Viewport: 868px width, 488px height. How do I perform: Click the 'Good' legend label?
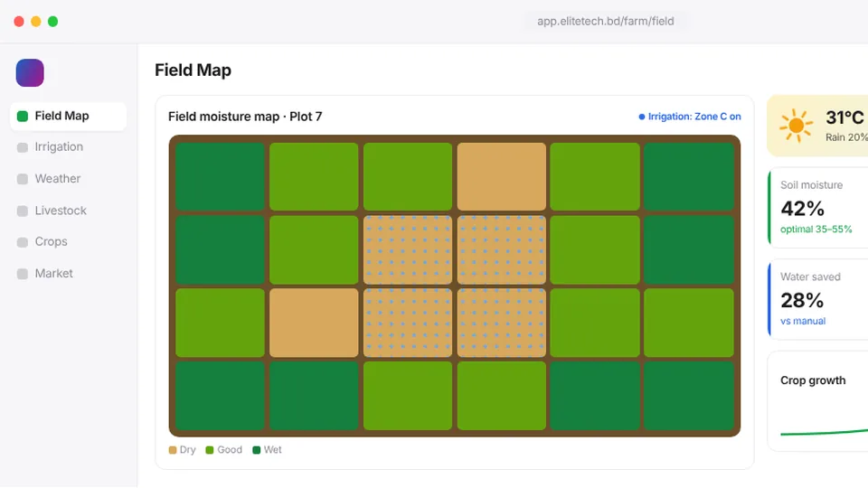click(230, 450)
